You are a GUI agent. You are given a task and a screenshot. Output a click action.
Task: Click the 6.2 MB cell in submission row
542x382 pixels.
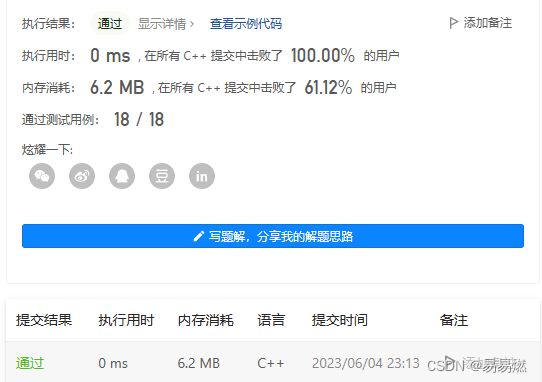[199, 363]
